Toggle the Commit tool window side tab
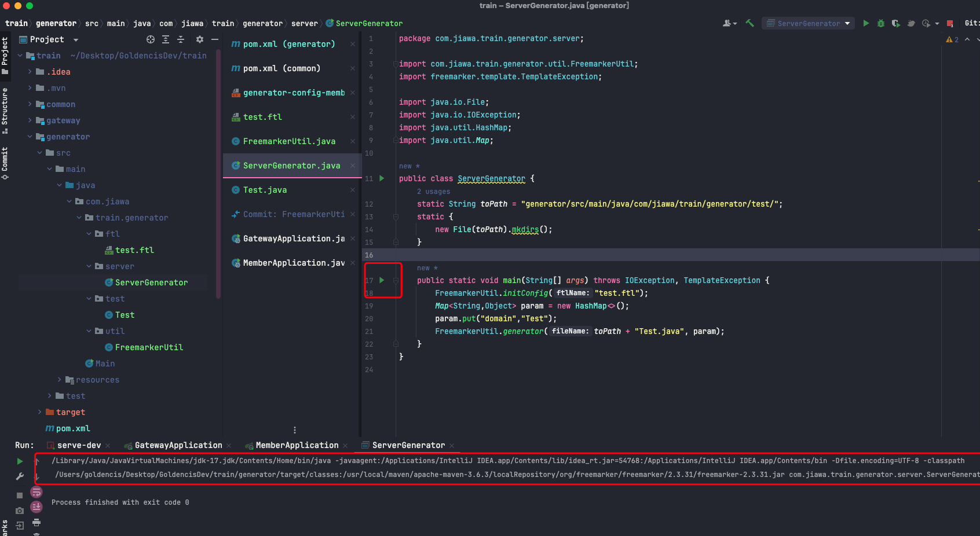Image resolution: width=980 pixels, height=536 pixels. pyautogui.click(x=5, y=163)
